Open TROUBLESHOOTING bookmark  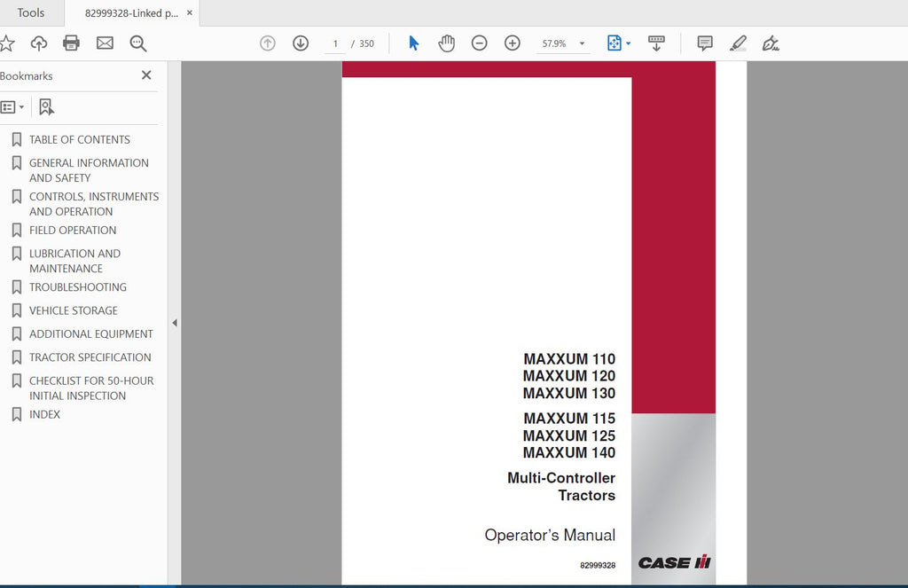pyautogui.click(x=78, y=287)
